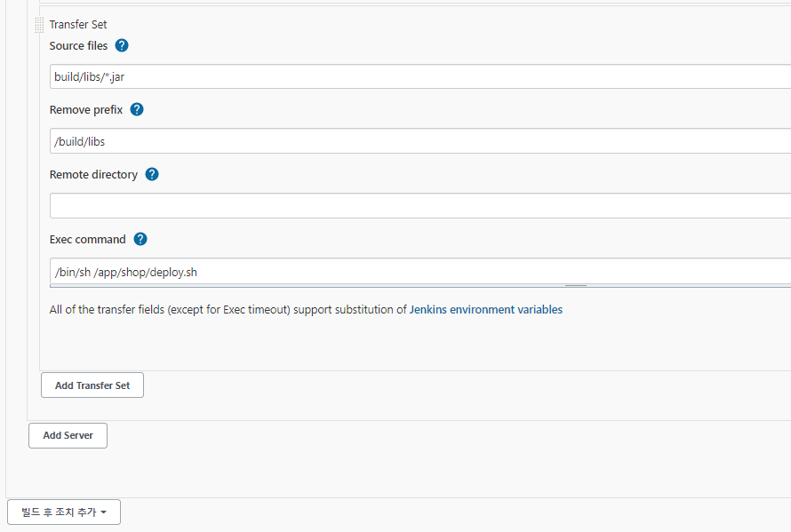This screenshot has width=791, height=532.
Task: Click the empty Remote directory field
Action: (x=420, y=206)
